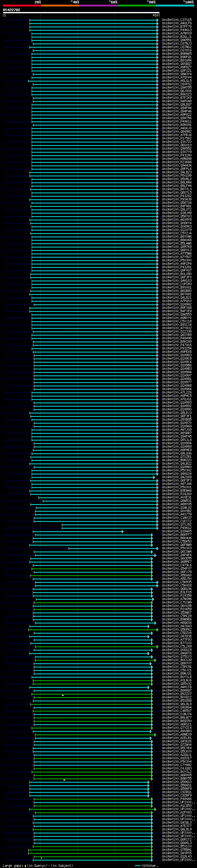Click hit label UniRef100_Q8W531

click(x=177, y=501)
